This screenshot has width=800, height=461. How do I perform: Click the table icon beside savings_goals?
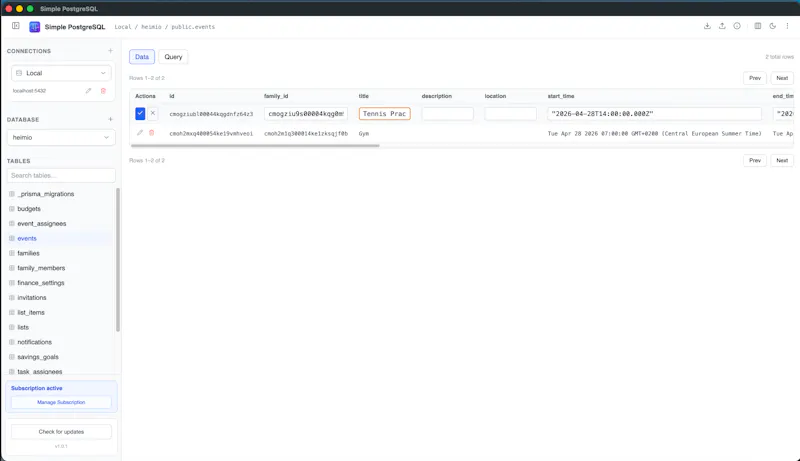pyautogui.click(x=12, y=356)
